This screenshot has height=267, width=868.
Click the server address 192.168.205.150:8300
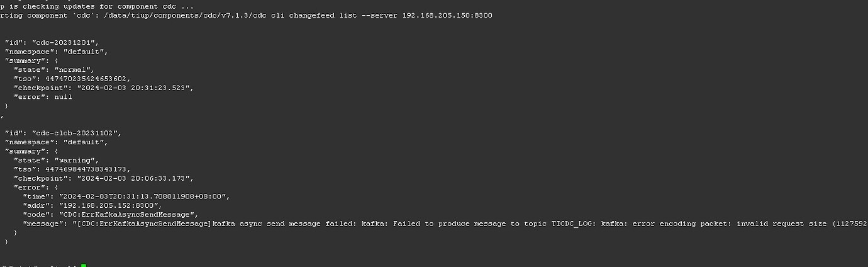click(447, 14)
